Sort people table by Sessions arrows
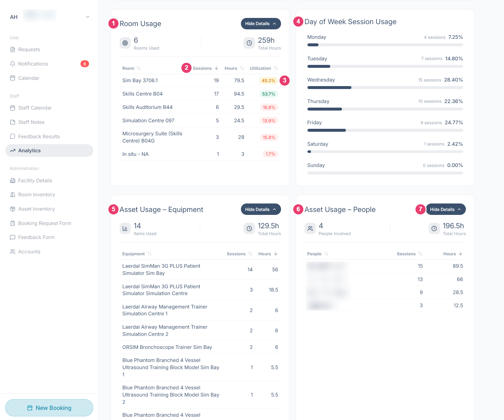This screenshot has height=420, width=504. pos(421,254)
